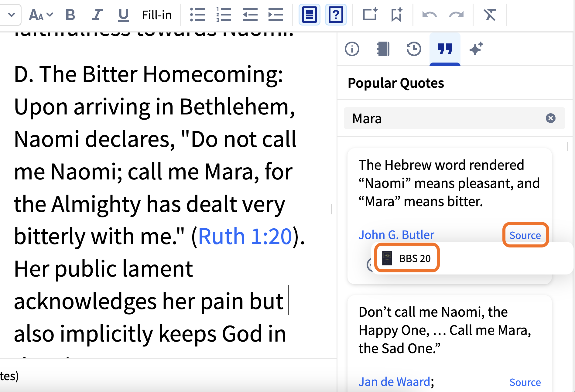Click the BBS 20 book thumbnail

tap(387, 258)
